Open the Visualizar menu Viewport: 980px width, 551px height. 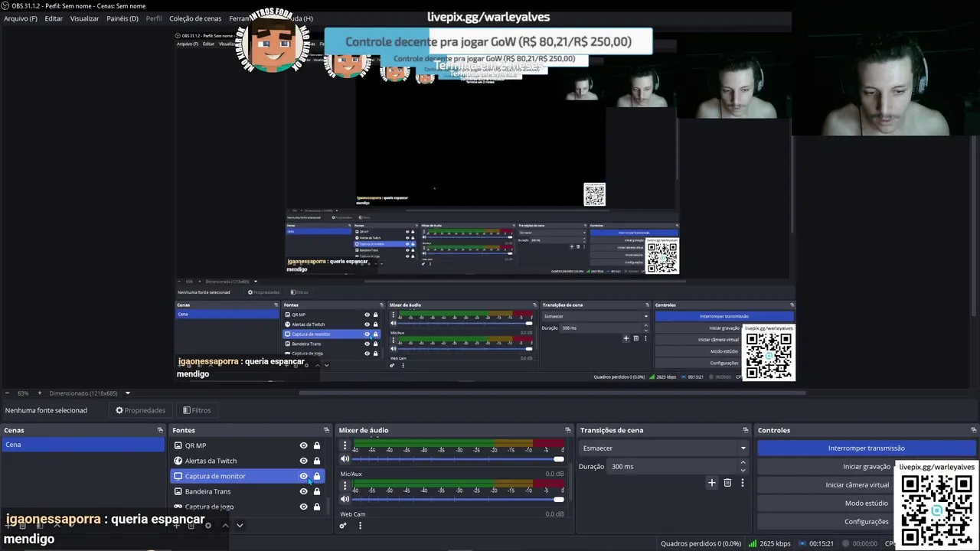tap(84, 18)
